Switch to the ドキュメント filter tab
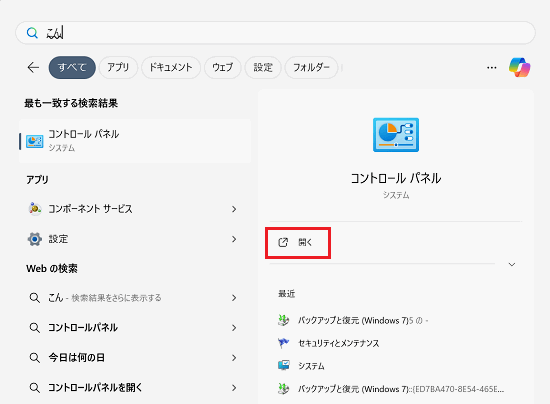The width and height of the screenshot is (550, 404). (171, 67)
